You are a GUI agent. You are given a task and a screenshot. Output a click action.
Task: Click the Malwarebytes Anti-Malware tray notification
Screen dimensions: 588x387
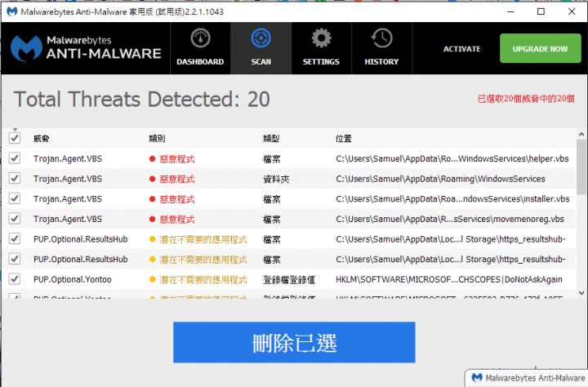527,378
